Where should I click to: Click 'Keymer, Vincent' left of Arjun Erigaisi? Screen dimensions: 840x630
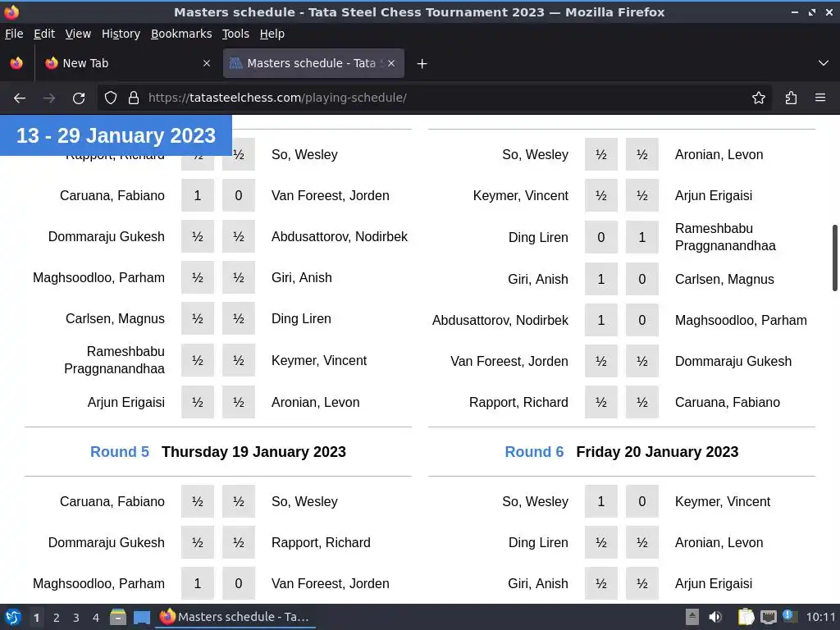tap(521, 195)
